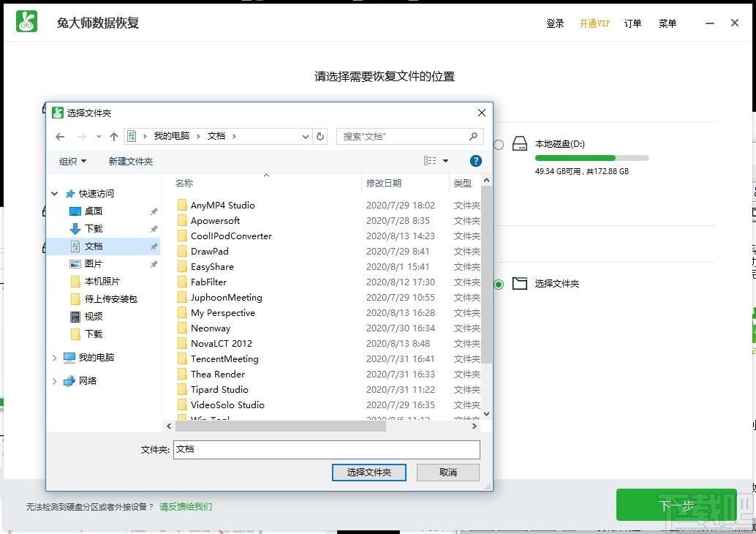Click the vertical scrollbar thumb in file list

(x=486, y=275)
